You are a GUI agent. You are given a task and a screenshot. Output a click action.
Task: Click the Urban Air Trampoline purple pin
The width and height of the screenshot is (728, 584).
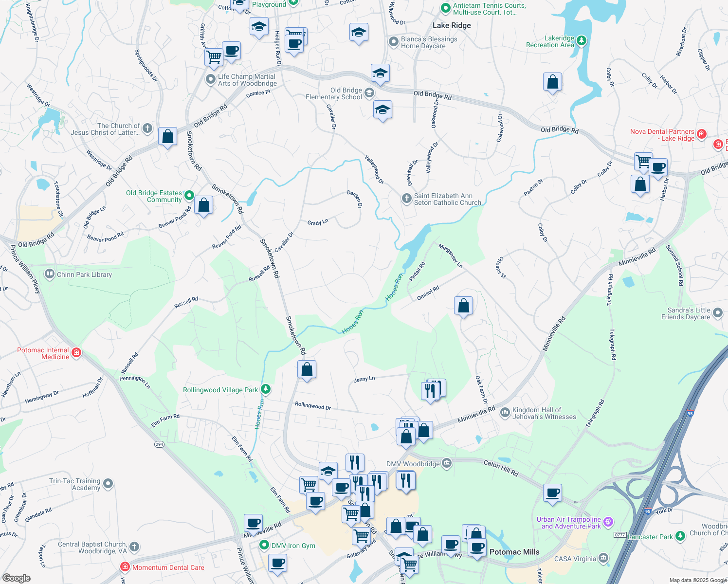click(x=608, y=523)
